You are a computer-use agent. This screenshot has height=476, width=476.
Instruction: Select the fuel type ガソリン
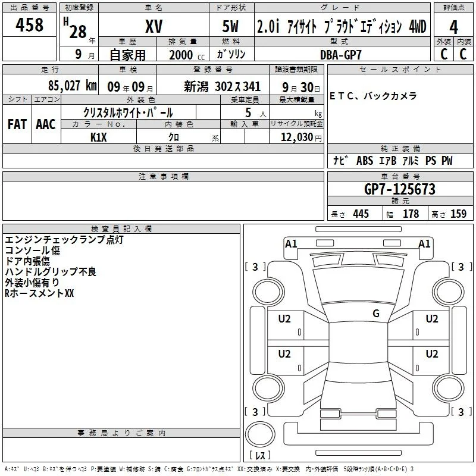coord(231,54)
